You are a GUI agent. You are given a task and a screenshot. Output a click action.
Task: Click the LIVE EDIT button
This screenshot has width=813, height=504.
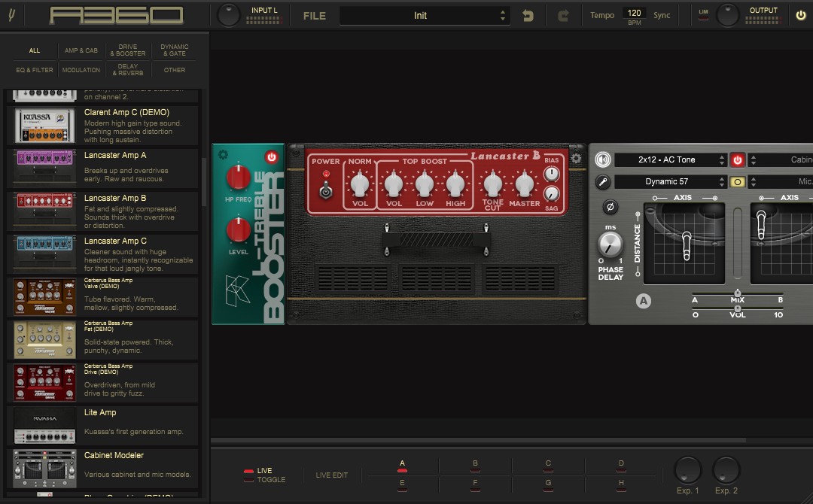pos(332,475)
